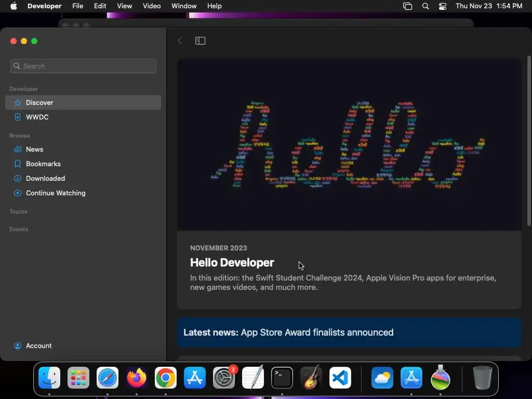Click the November 2023 edition description
The height and width of the screenshot is (399, 532).
343,283
